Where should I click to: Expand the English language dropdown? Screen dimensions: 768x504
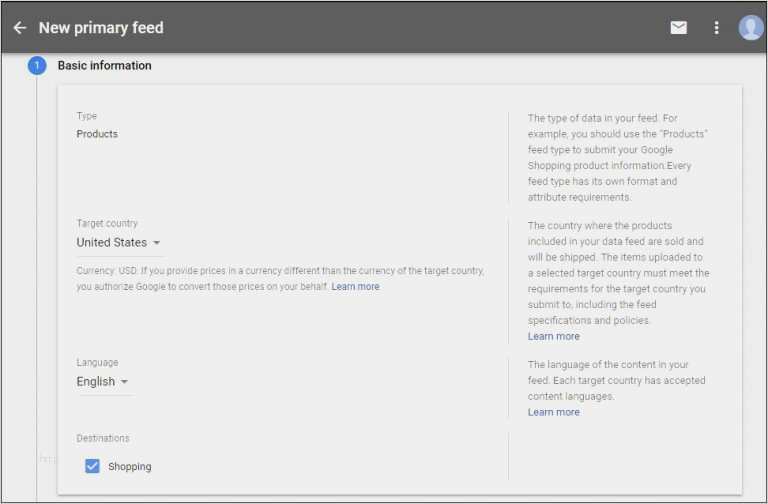coord(103,382)
